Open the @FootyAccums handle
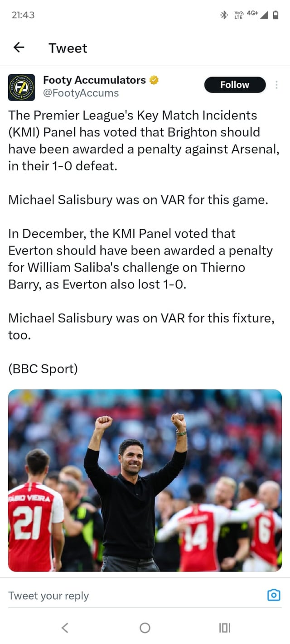The height and width of the screenshot is (644, 290). (81, 93)
